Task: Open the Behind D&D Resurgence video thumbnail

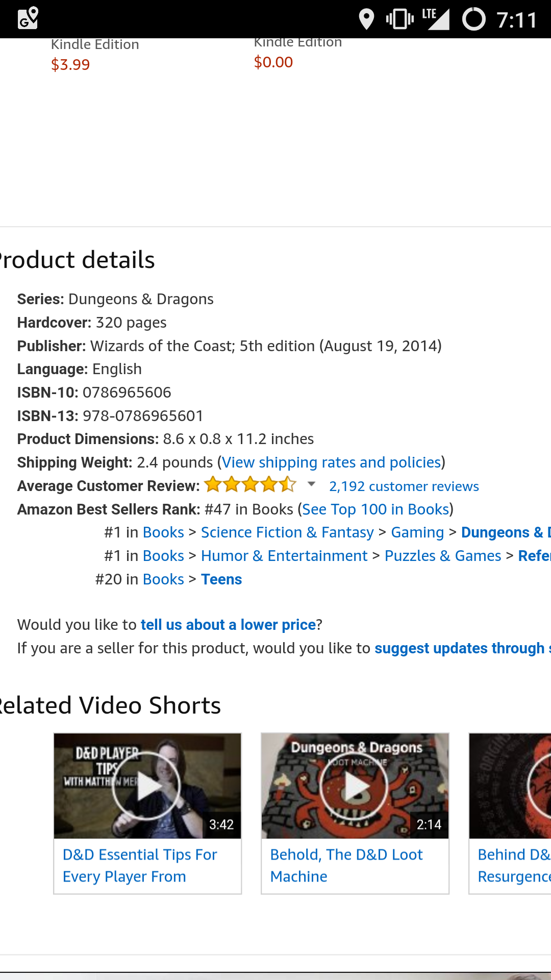Action: point(510,786)
